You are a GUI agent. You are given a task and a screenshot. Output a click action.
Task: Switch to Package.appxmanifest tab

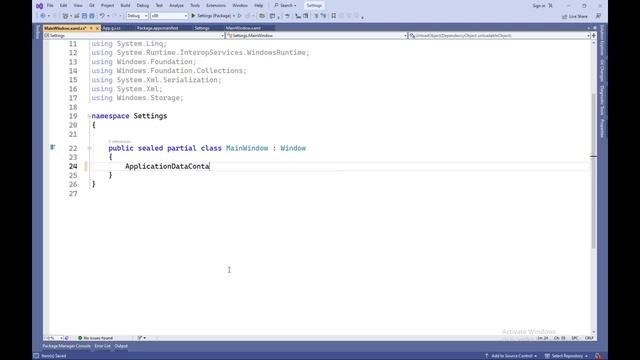pos(157,28)
